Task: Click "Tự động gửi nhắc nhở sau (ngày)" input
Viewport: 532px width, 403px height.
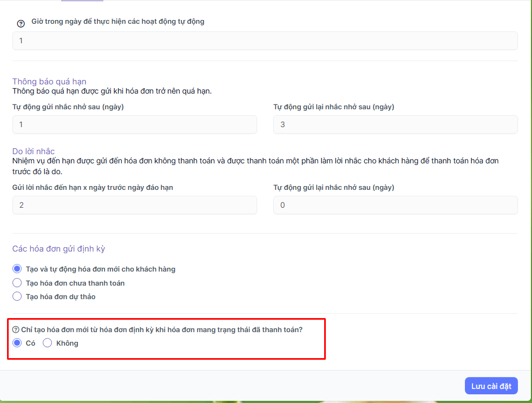Action: [x=134, y=124]
